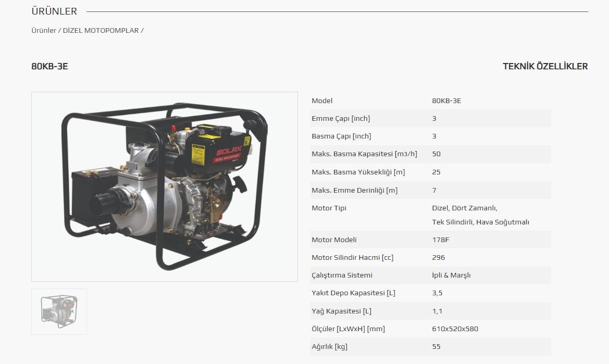609x364 pixels.
Task: Click the Ağırlık [kg] row label
Action: pos(329,346)
